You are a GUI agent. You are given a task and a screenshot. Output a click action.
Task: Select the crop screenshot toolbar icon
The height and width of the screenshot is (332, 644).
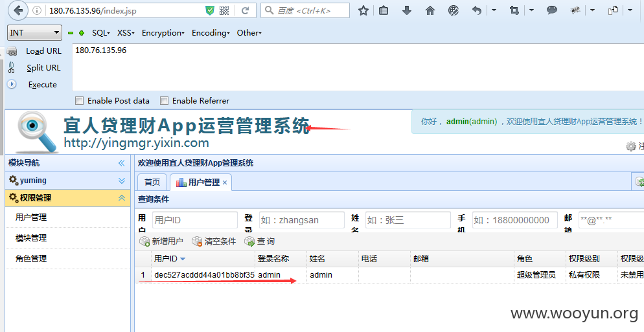click(514, 10)
